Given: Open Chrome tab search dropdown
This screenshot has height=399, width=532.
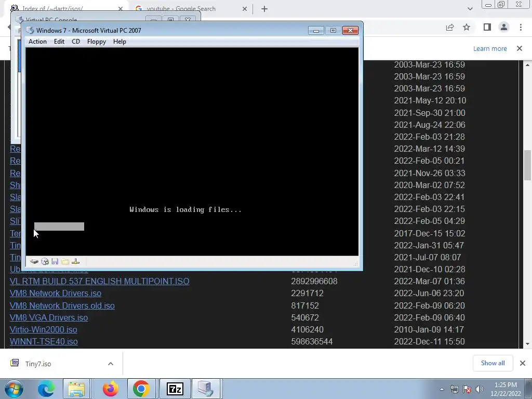Looking at the screenshot, I should pos(470,9).
